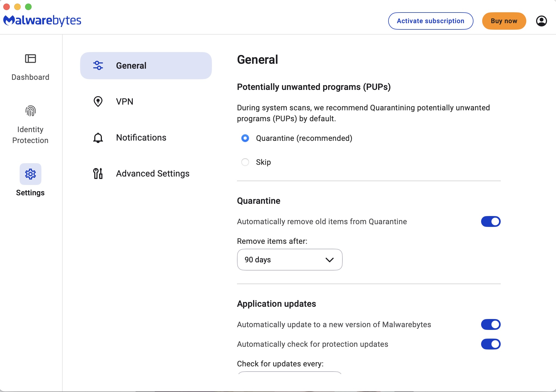Select the VPN location pin icon
The image size is (556, 392).
(x=98, y=101)
